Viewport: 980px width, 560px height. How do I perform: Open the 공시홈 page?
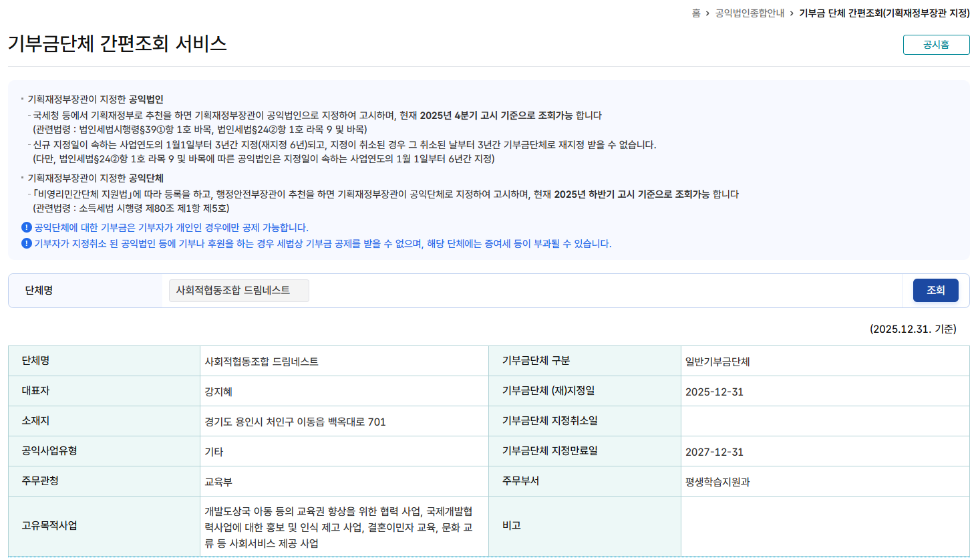click(935, 45)
